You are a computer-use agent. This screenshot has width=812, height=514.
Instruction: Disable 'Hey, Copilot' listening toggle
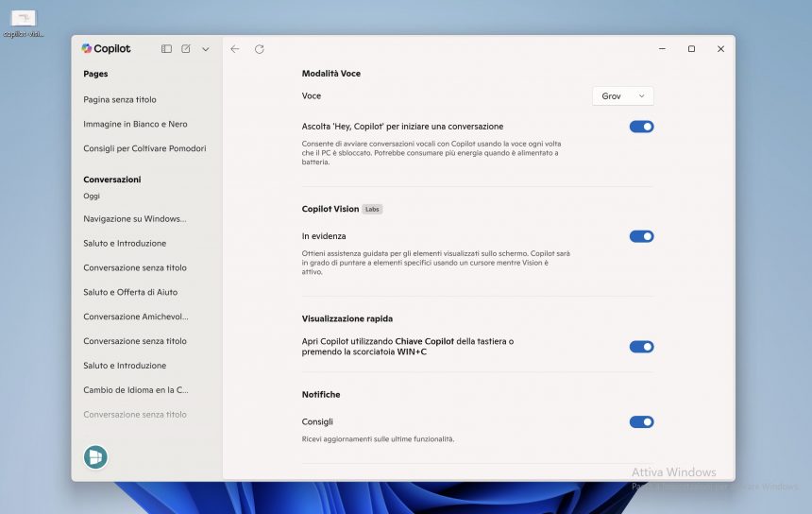(641, 127)
